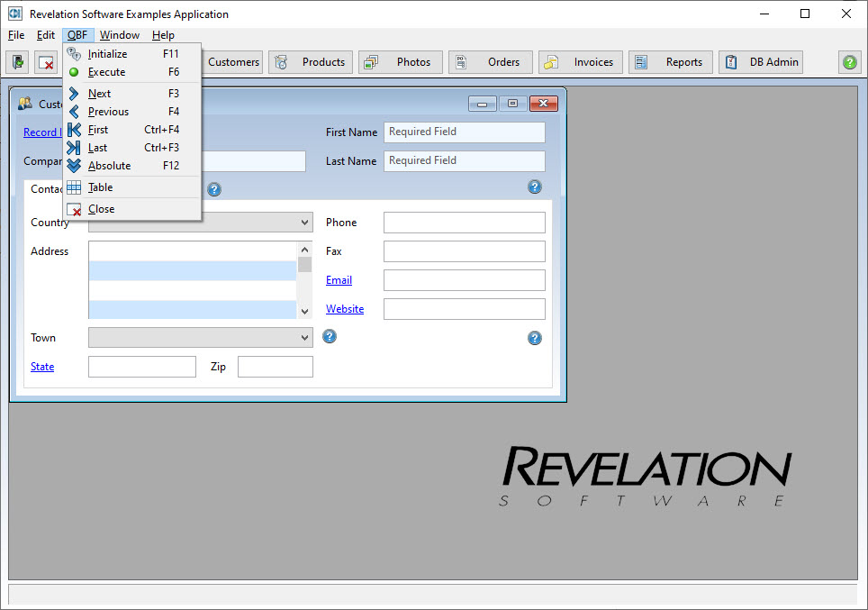The width and height of the screenshot is (868, 610).
Task: Collapse the open QBF menu
Action: (77, 35)
